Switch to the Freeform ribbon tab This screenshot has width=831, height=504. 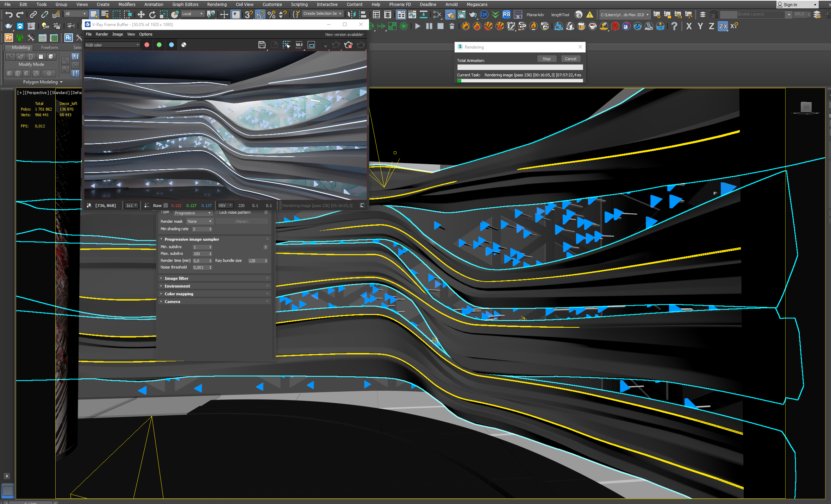[x=49, y=47]
